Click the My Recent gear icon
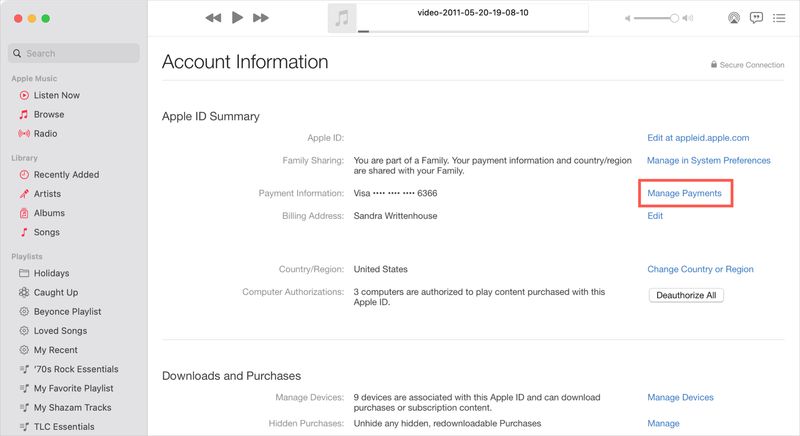The image size is (800, 436). coord(24,350)
